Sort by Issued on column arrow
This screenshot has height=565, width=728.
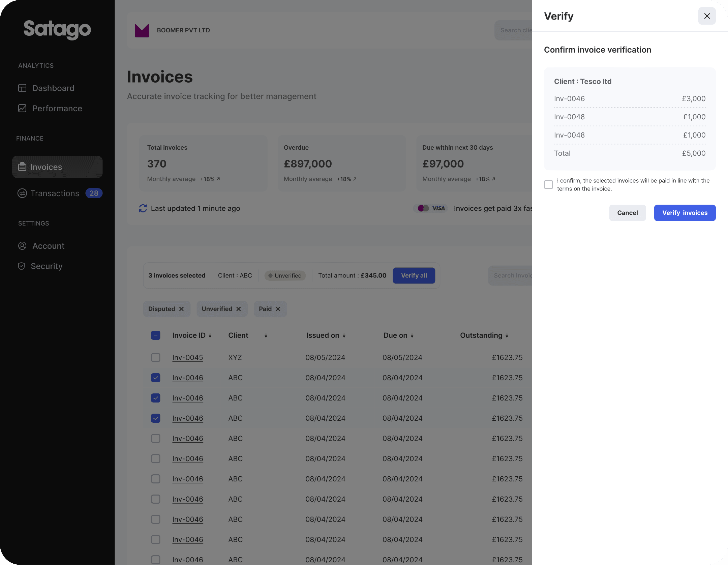click(344, 336)
